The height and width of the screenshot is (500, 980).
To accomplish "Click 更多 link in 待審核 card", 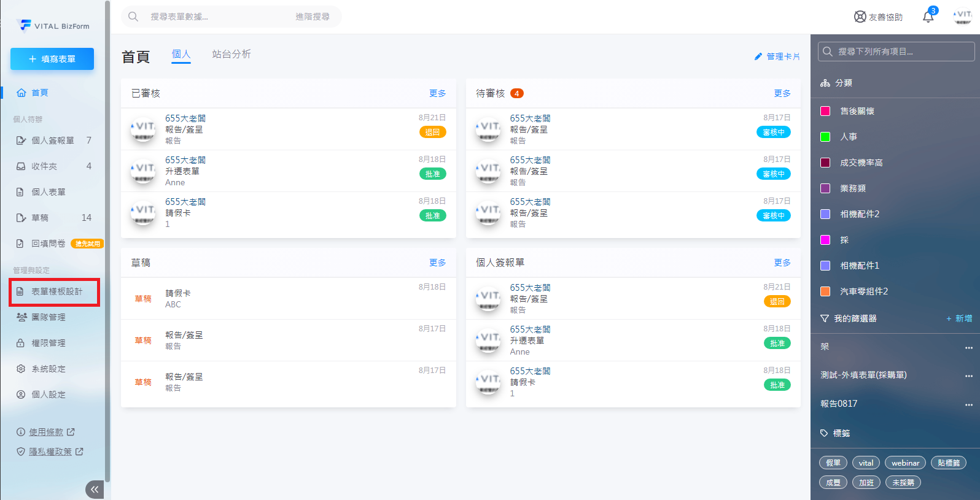I will (x=782, y=93).
